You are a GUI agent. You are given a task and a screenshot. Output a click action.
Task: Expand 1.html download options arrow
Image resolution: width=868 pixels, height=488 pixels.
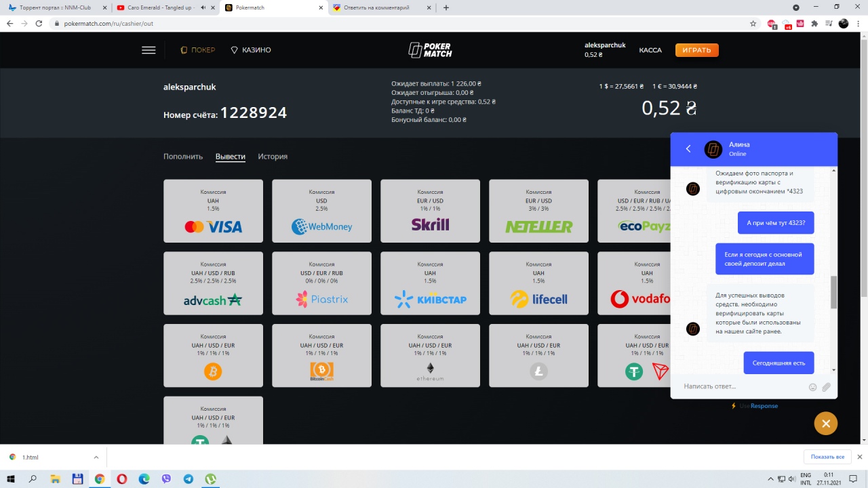coord(96,457)
